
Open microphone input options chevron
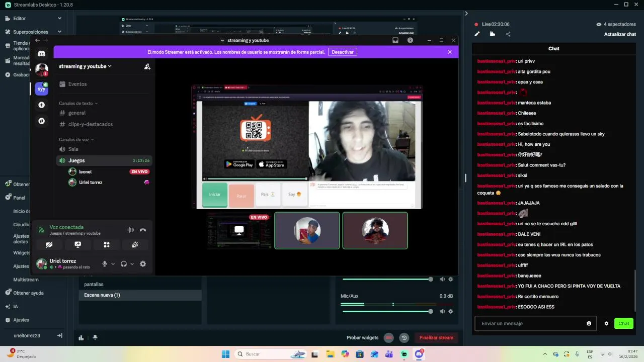point(113,264)
